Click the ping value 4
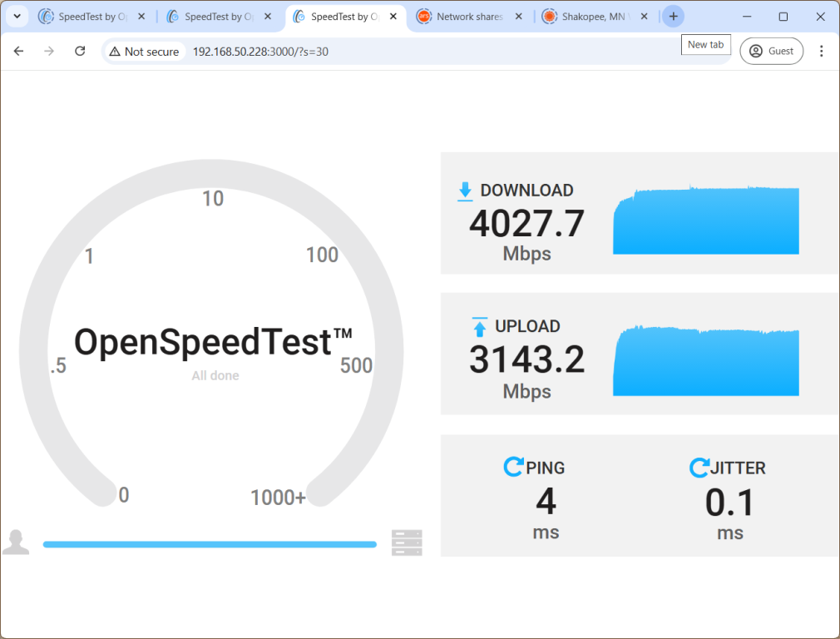840x639 pixels. pos(546,501)
